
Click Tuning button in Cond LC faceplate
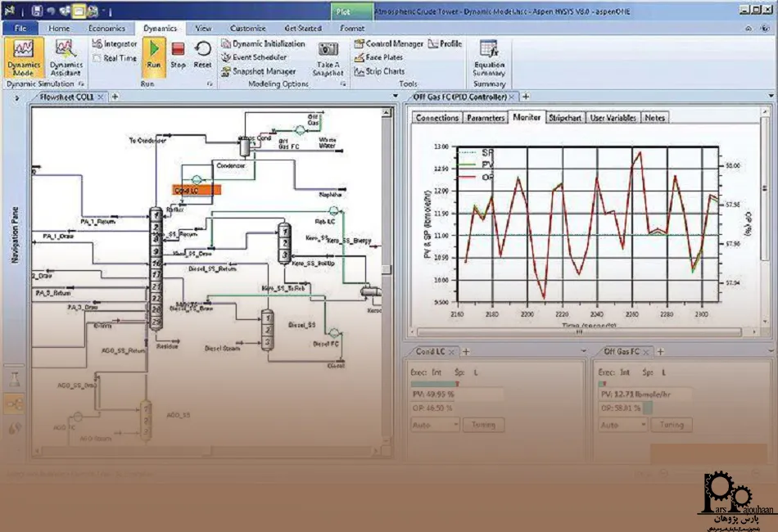pyautogui.click(x=483, y=425)
